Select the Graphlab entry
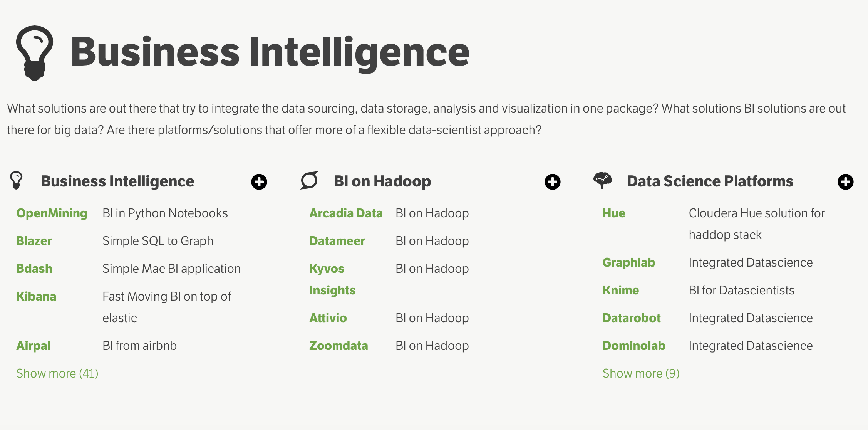This screenshot has height=430, width=868. point(628,262)
